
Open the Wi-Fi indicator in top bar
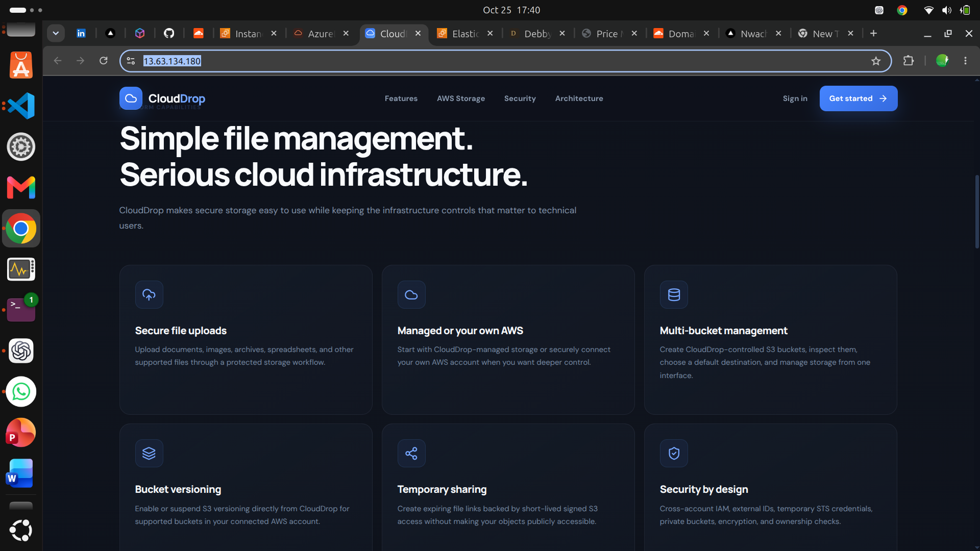click(x=928, y=10)
